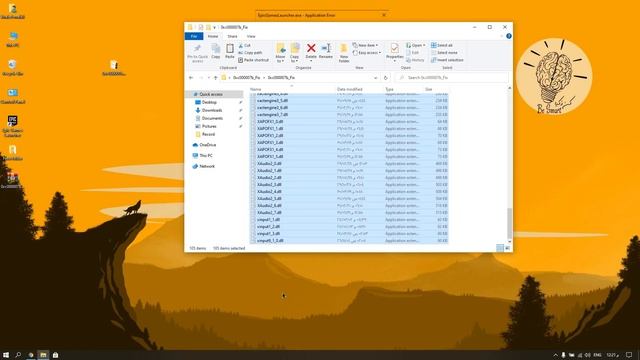Click Invert selection in ribbon
Viewport: 640px width, 360px height.
447,60
